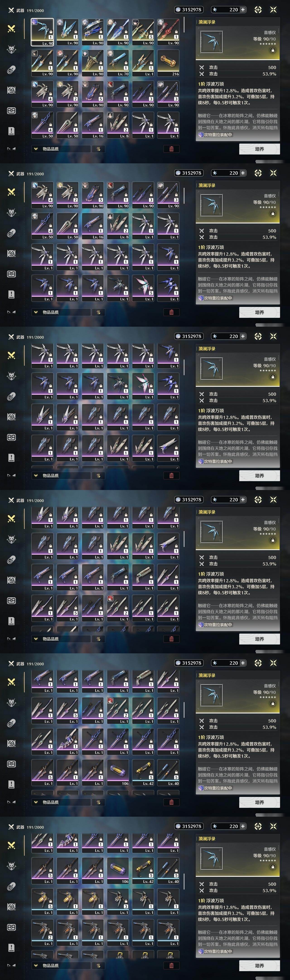Open the exclamation-mark quest items icon in the topmost sidebar
Image resolution: width=290 pixels, height=980 pixels.
click(x=11, y=131)
